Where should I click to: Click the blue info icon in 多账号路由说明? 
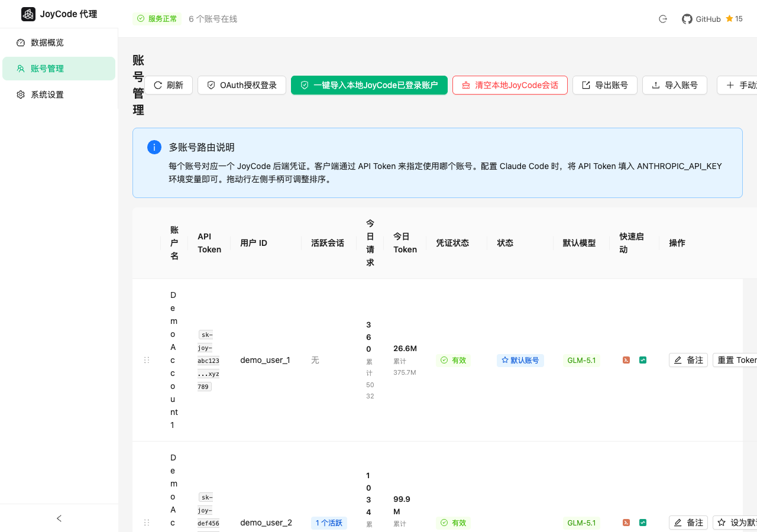click(x=154, y=148)
